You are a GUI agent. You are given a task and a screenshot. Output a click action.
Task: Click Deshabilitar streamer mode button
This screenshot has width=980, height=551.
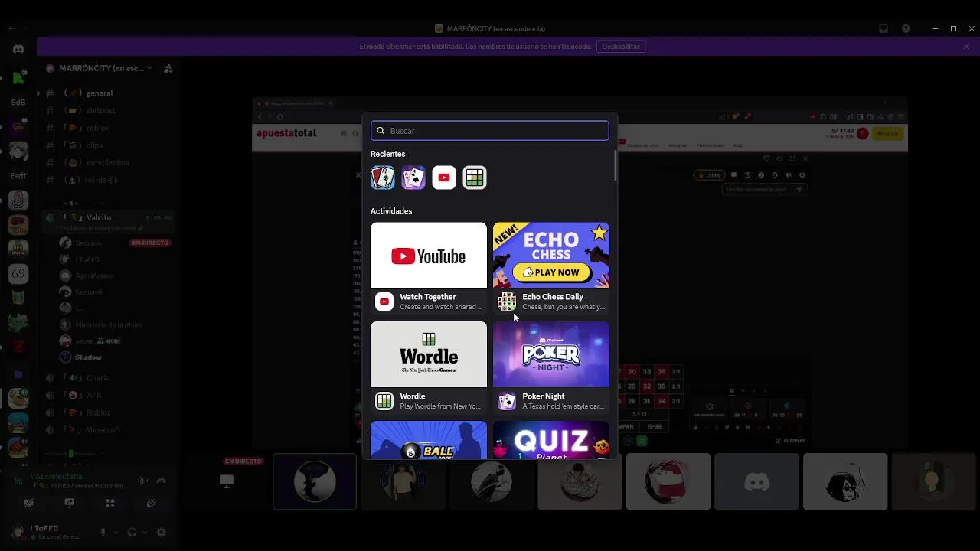tap(621, 47)
